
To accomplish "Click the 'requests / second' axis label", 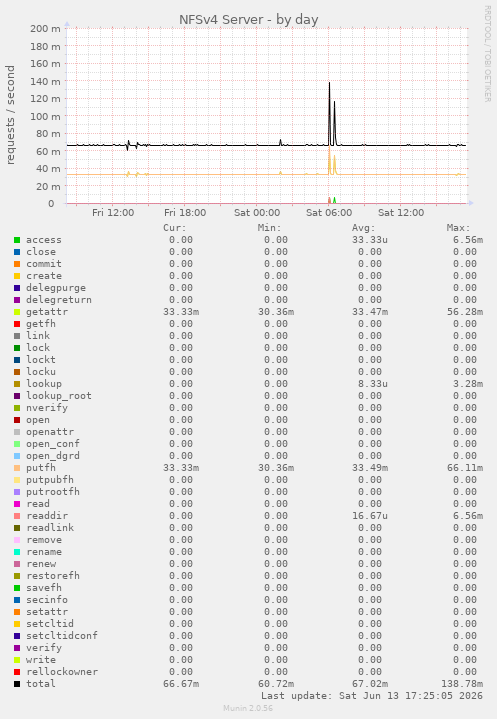I will coord(10,115).
